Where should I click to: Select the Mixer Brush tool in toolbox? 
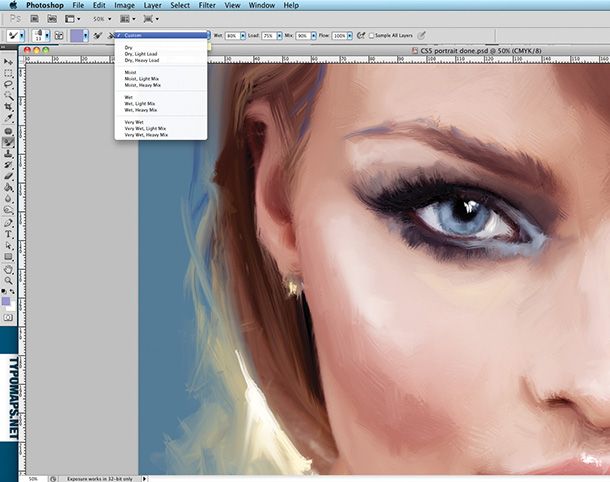coord(8,142)
